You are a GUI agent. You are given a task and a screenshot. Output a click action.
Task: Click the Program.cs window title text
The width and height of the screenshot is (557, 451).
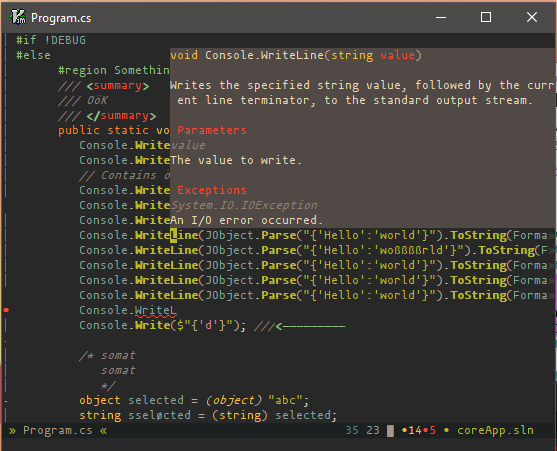click(61, 18)
